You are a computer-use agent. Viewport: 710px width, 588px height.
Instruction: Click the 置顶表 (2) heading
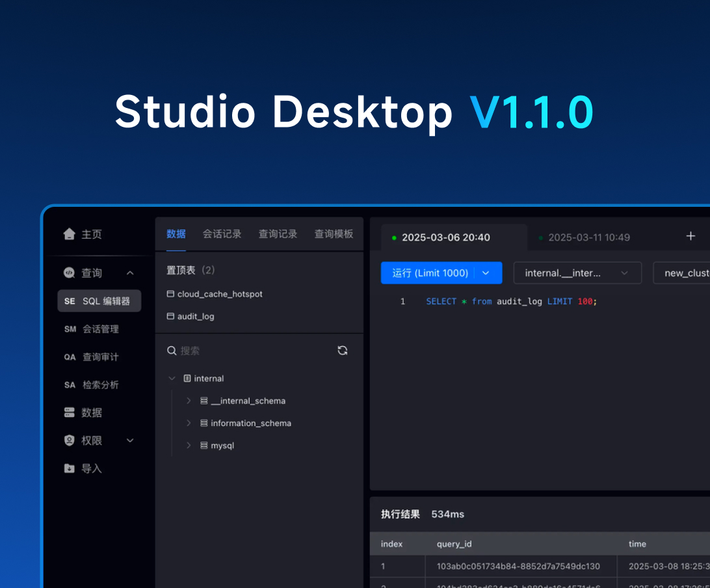190,270
